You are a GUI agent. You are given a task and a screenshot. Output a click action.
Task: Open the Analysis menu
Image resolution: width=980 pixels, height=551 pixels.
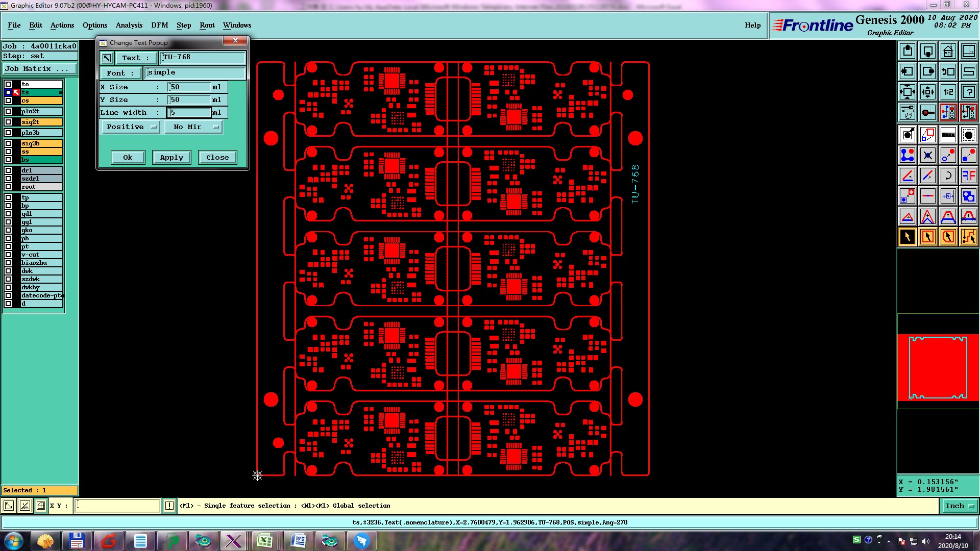click(129, 25)
